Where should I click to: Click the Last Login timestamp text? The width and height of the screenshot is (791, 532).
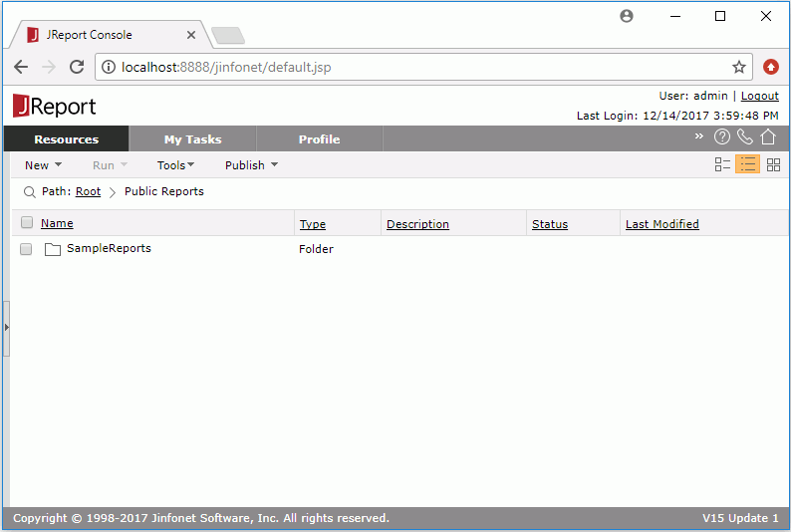coord(677,116)
